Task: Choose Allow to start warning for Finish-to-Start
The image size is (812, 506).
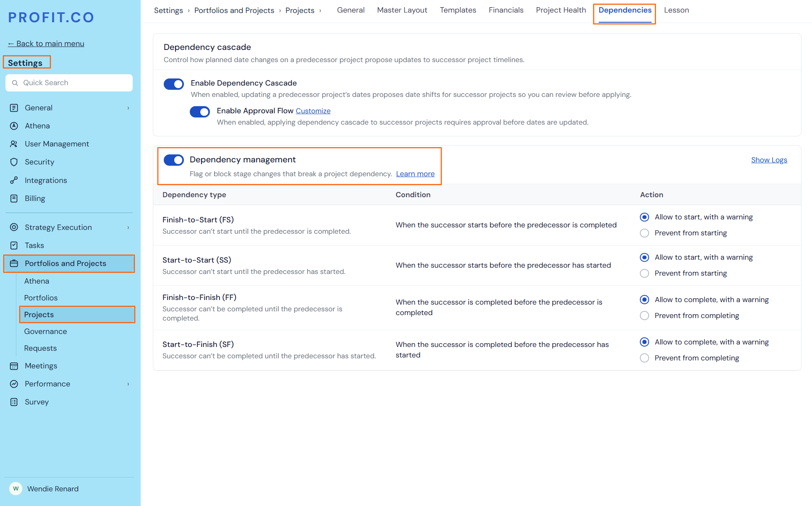Action: pos(644,217)
